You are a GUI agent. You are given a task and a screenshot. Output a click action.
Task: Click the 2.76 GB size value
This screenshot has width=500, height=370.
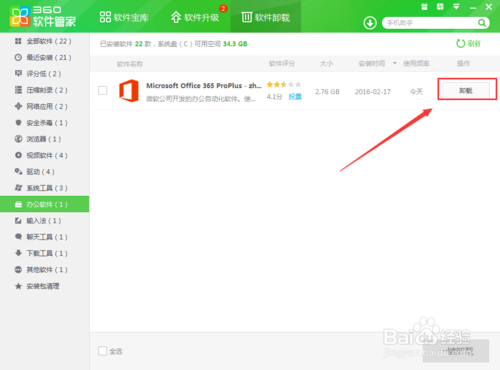pyautogui.click(x=327, y=92)
